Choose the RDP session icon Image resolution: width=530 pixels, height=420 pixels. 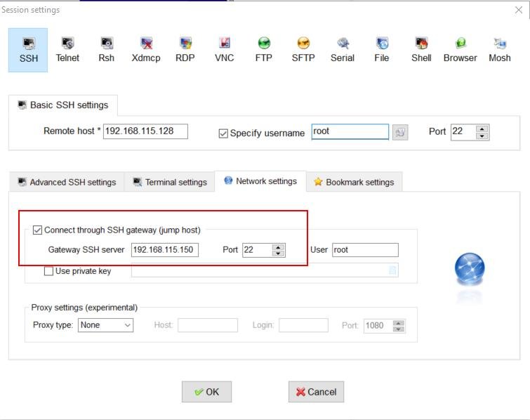185,50
